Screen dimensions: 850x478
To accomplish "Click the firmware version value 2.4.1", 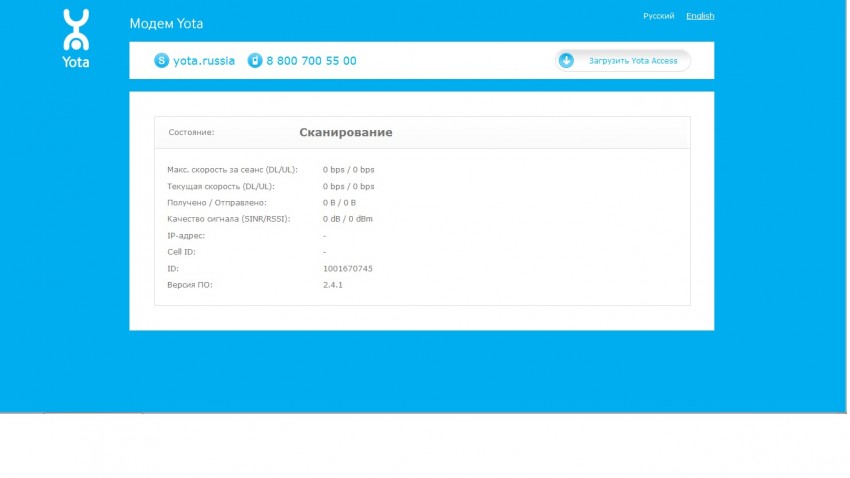I will coord(333,285).
